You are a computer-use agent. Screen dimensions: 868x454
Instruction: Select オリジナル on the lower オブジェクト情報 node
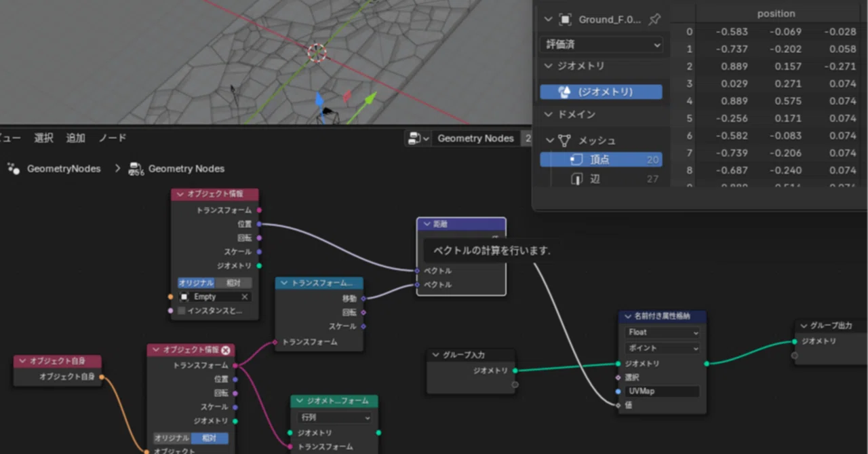[172, 438]
